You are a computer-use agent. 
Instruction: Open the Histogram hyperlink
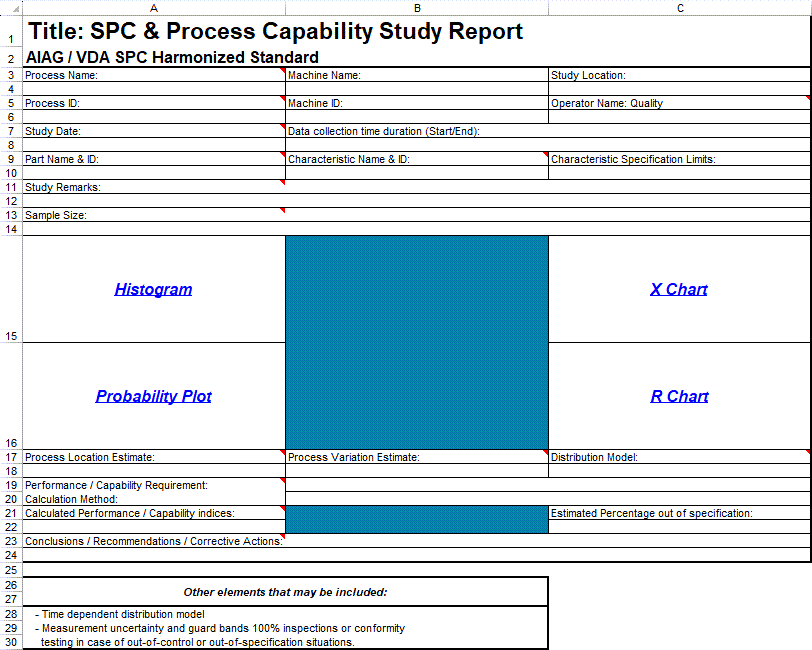tap(153, 289)
